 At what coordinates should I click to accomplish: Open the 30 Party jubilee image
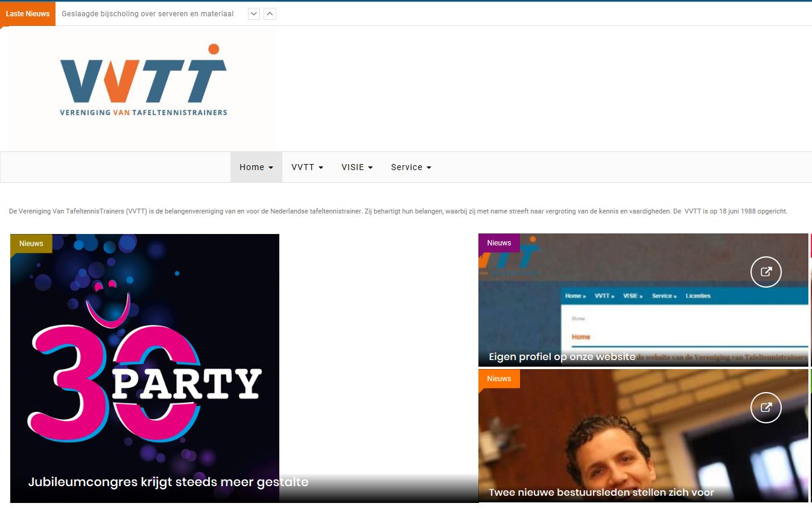(145, 368)
